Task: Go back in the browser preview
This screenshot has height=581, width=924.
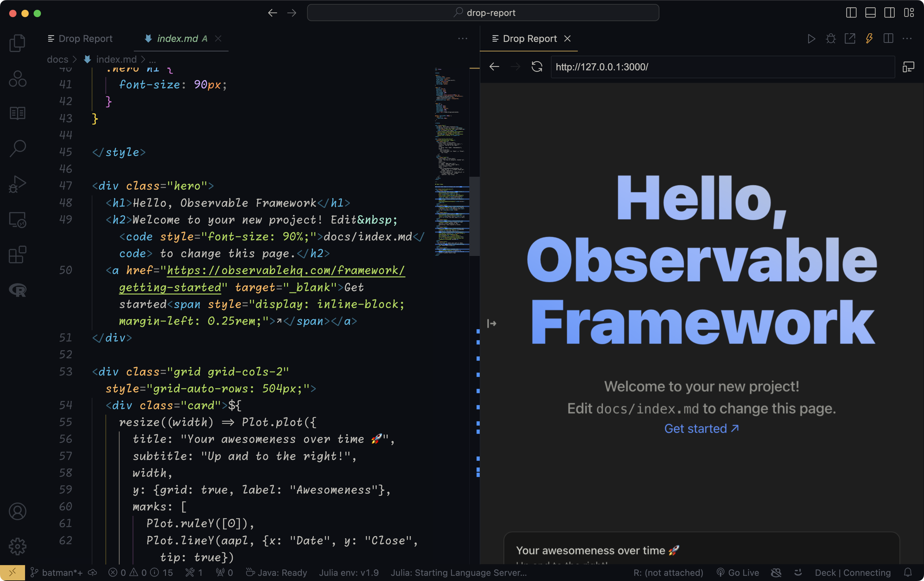Action: [494, 67]
